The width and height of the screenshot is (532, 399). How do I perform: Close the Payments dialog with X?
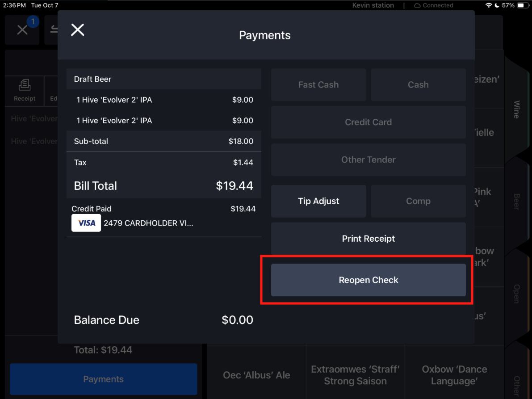tap(77, 30)
